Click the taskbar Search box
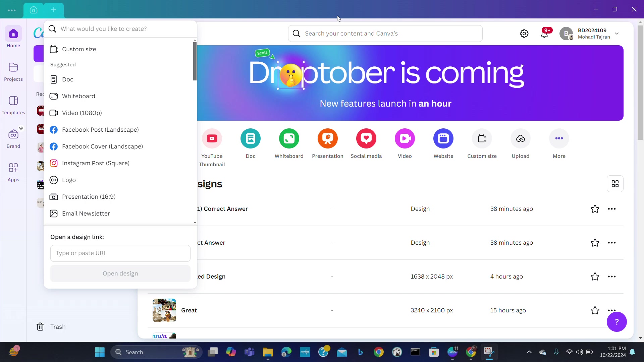The image size is (644, 362). click(x=157, y=352)
